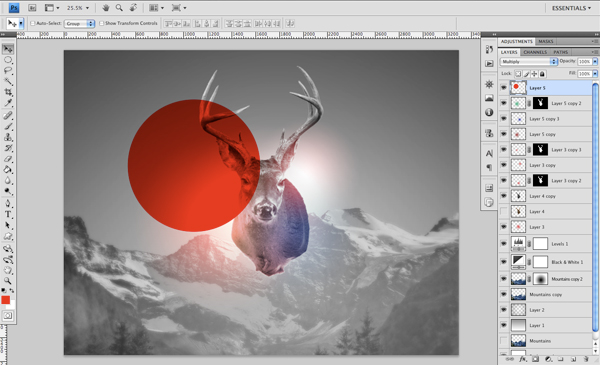Launch Bridge from the application bar

(32, 8)
